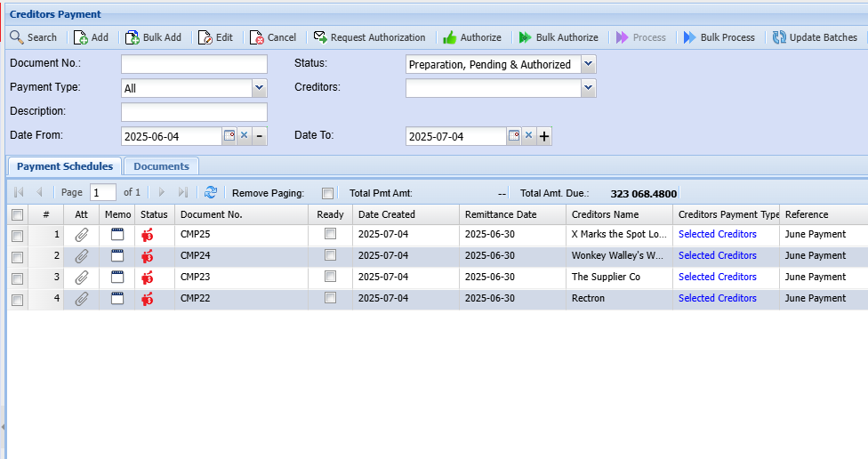
Task: Click the refresh icon in paging bar
Action: tap(211, 192)
